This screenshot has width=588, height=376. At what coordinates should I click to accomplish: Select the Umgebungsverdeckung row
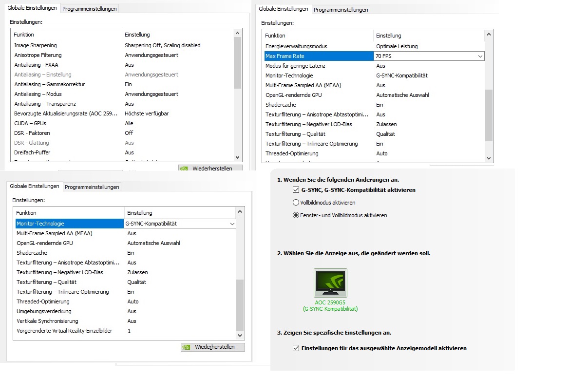125,311
